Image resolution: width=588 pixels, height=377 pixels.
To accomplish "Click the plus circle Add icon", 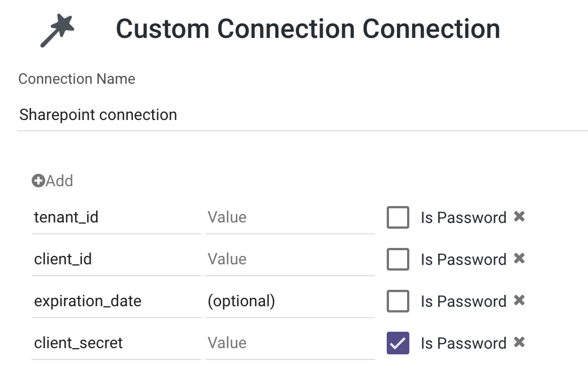I will [38, 181].
